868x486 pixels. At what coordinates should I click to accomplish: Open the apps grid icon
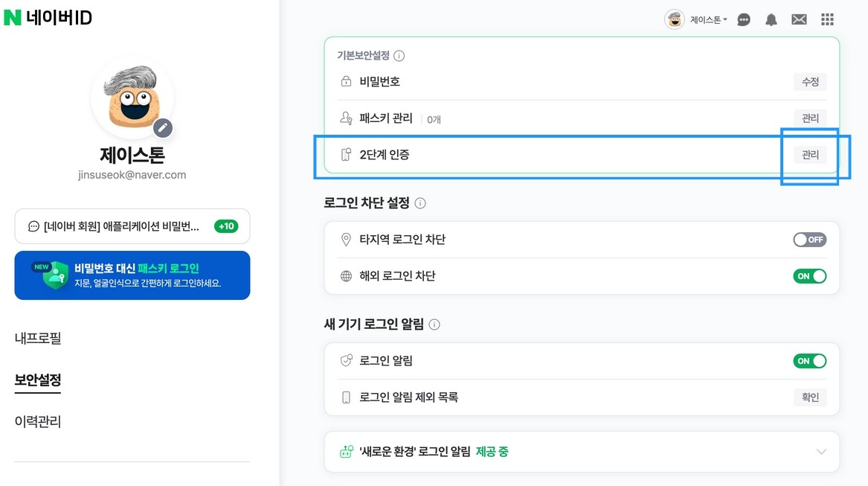tap(827, 20)
